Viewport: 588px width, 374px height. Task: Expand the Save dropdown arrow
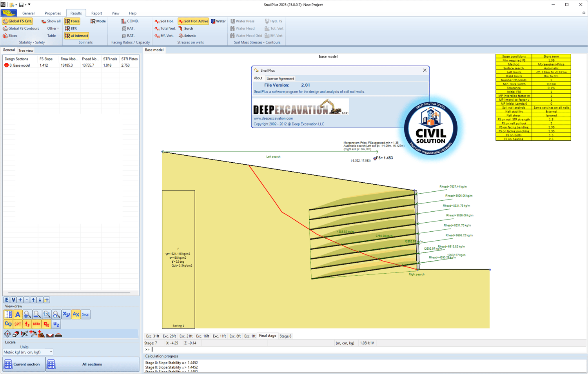(x=25, y=5)
